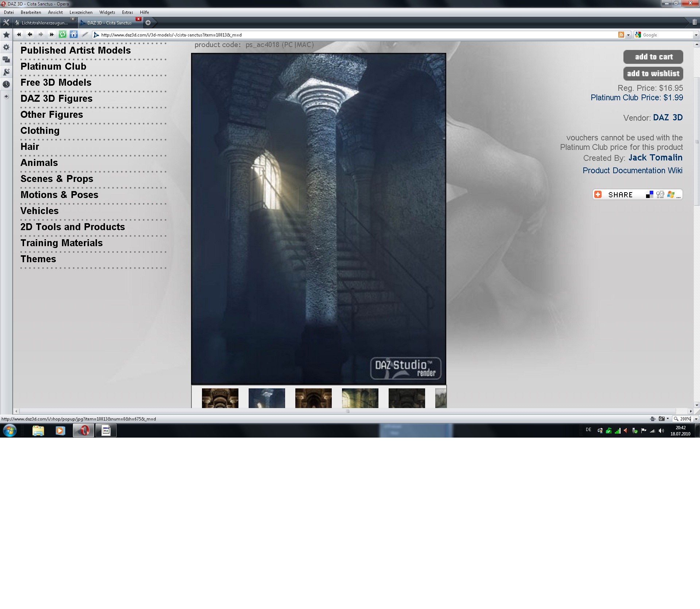This screenshot has width=700, height=609.
Task: Toggle the Opera panels wrench button
Action: tap(6, 23)
